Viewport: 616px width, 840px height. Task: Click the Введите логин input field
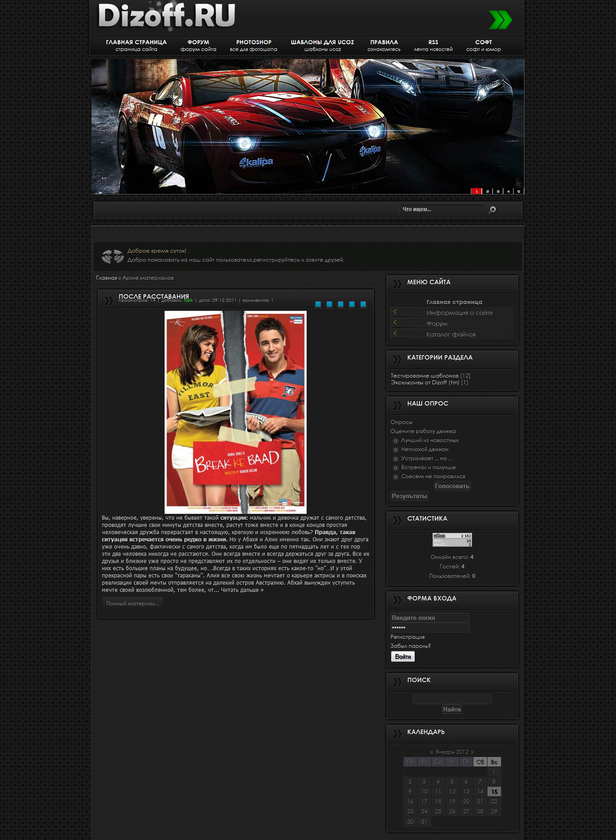pyautogui.click(x=430, y=618)
